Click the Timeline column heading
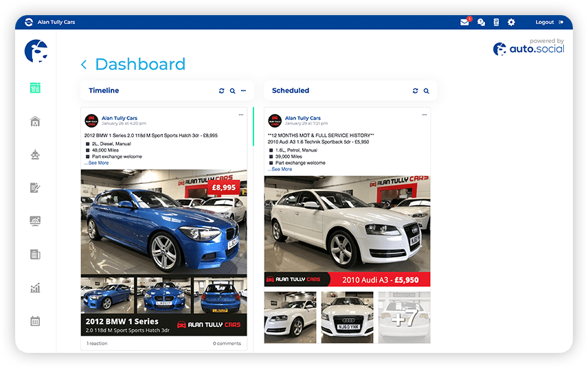This screenshot has width=588, height=368. (x=104, y=91)
